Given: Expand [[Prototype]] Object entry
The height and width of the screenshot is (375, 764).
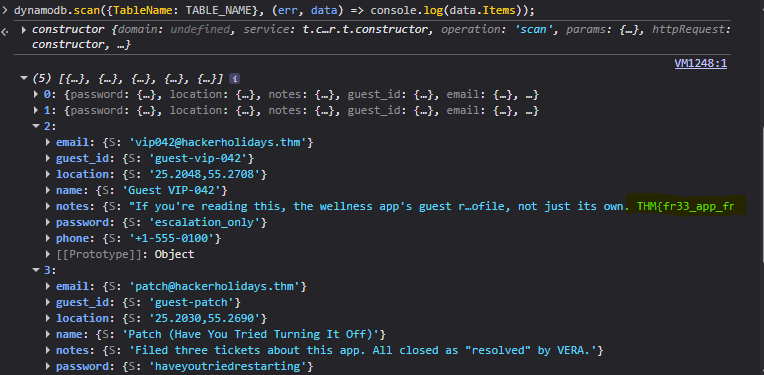Looking at the screenshot, I should pos(48,254).
